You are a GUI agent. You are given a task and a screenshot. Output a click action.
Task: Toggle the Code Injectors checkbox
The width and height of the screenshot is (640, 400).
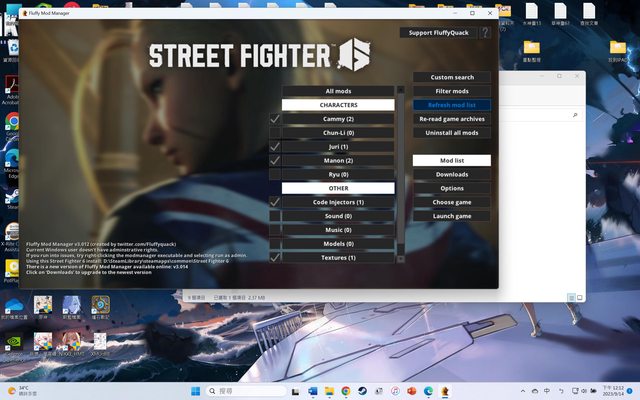275,202
